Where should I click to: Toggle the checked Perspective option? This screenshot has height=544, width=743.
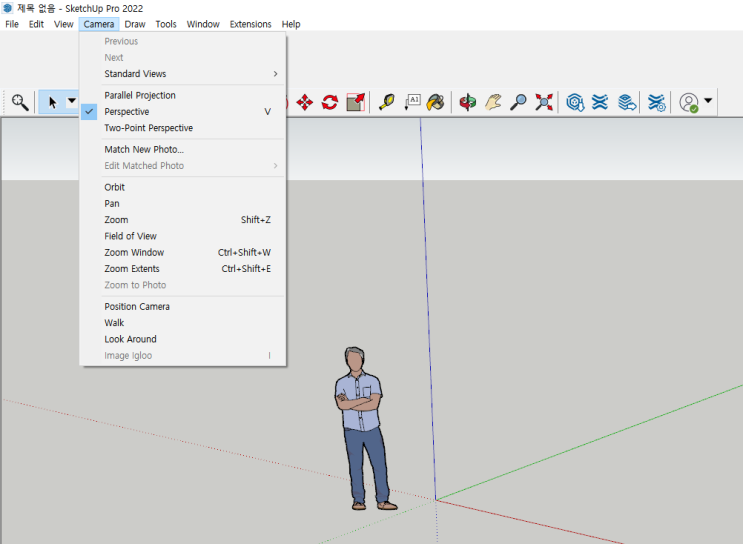pyautogui.click(x=183, y=112)
